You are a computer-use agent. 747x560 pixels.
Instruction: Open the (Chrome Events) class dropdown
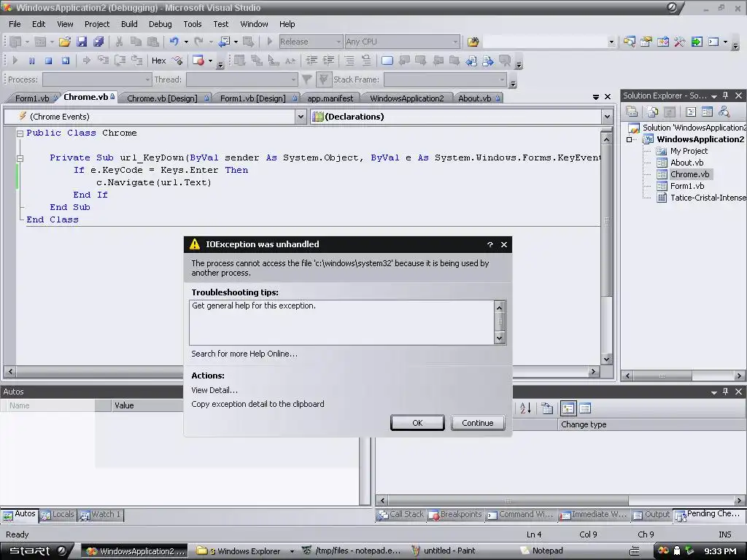click(x=300, y=117)
